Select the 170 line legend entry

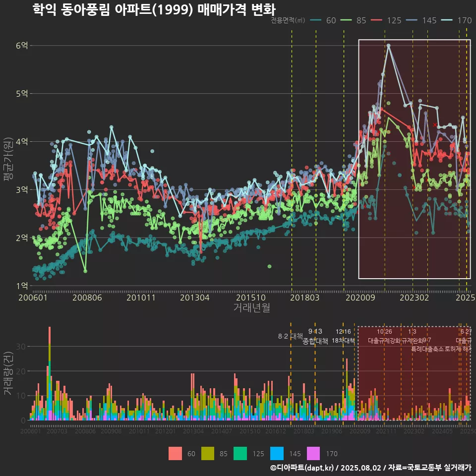pos(457,20)
